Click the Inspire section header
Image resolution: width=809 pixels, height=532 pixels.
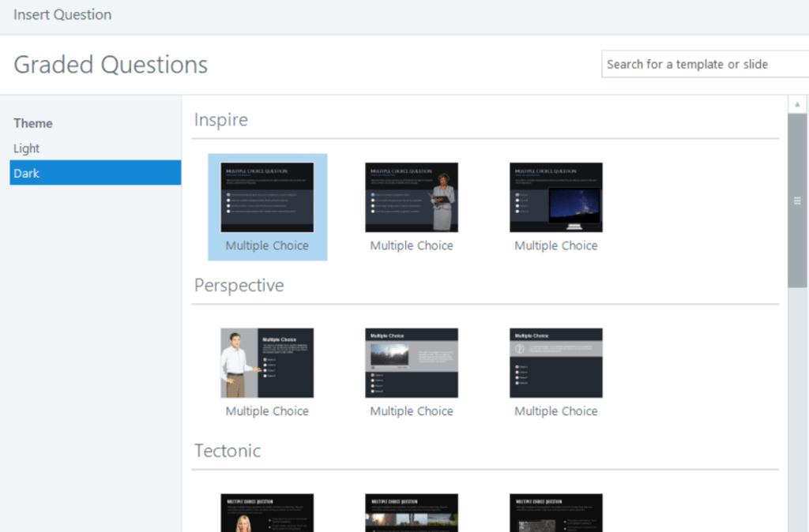click(220, 119)
